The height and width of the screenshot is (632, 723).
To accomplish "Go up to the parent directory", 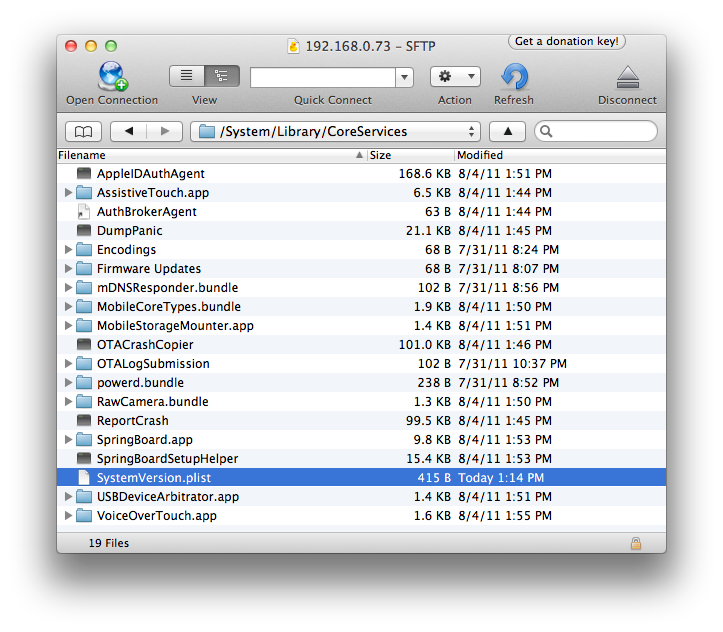I will (x=507, y=132).
